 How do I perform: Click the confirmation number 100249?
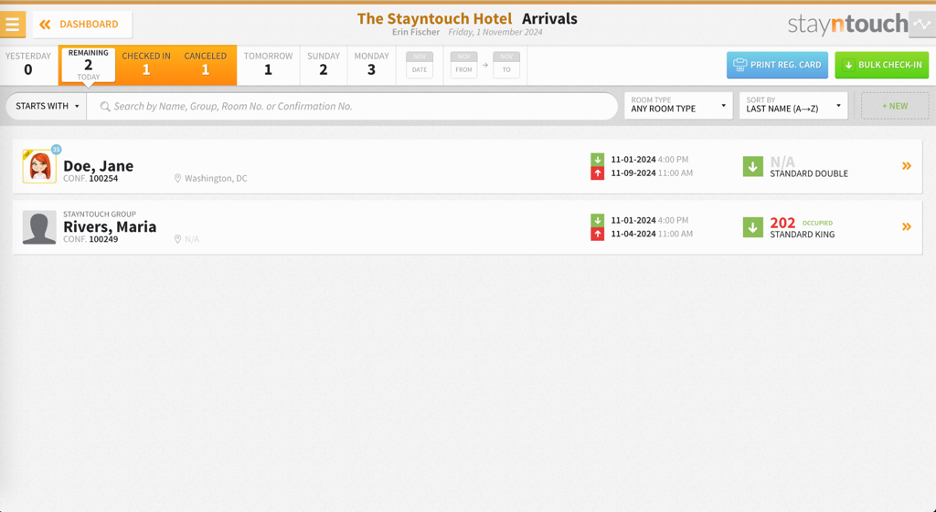tap(103, 239)
